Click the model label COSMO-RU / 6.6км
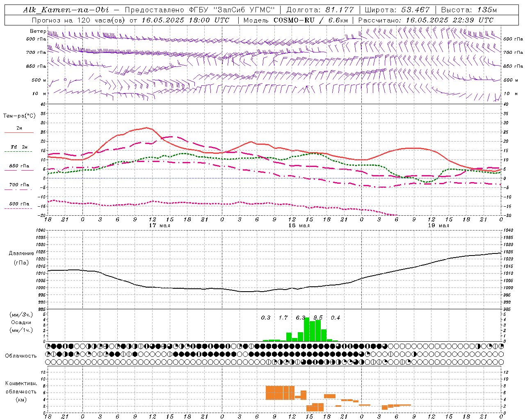Screen dimensions: 525x420 (x=311, y=20)
